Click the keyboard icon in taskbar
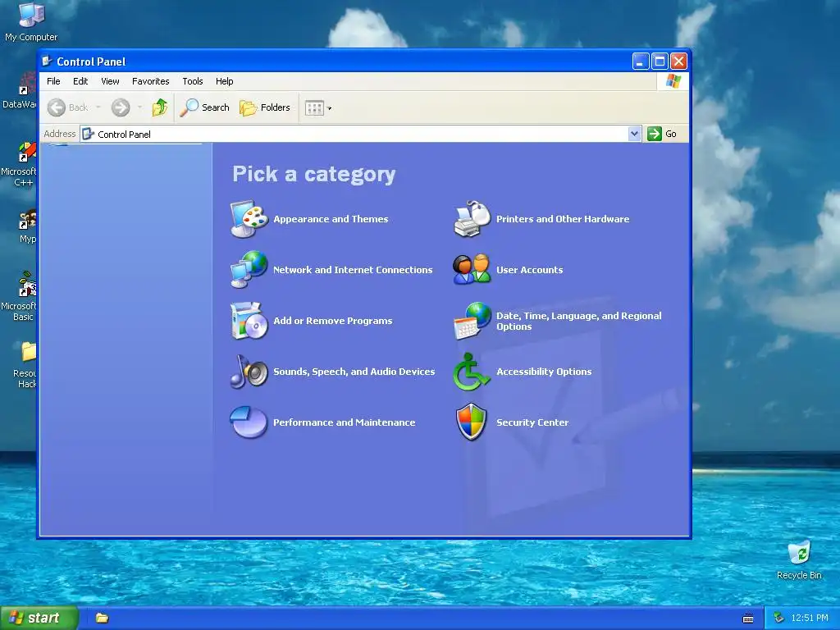This screenshot has height=630, width=840. click(748, 619)
